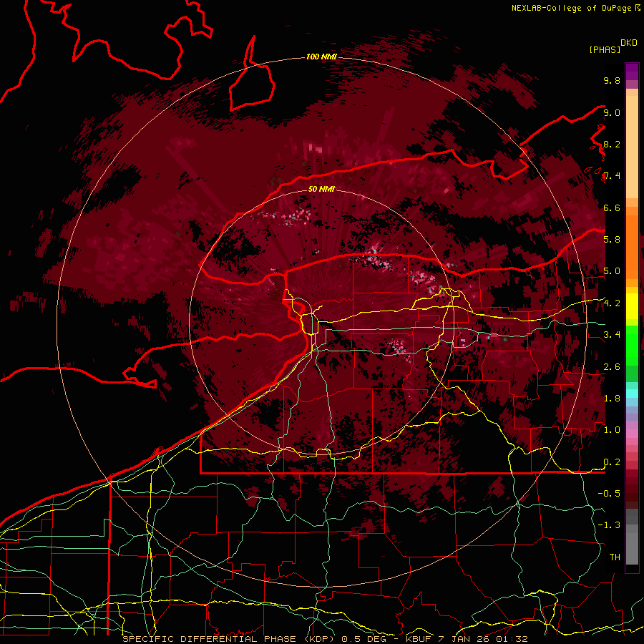Click the 100 NMI range ring label
The image size is (644, 644).
[x=321, y=57]
